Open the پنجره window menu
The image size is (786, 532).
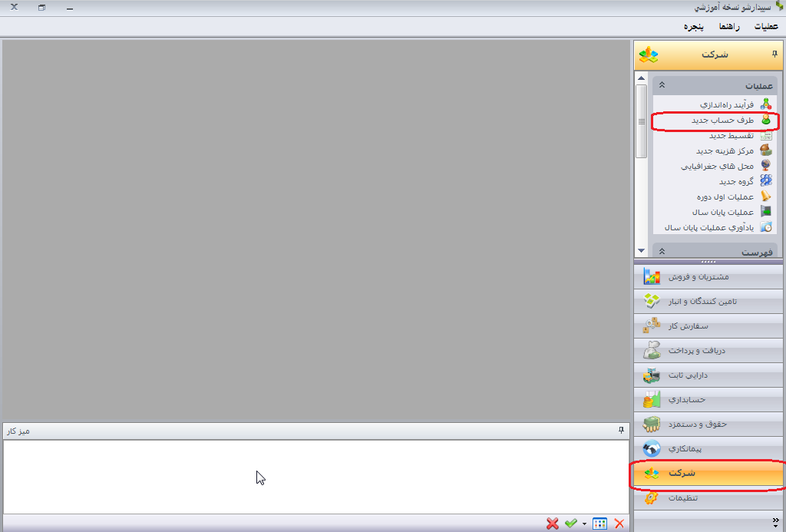(694, 27)
